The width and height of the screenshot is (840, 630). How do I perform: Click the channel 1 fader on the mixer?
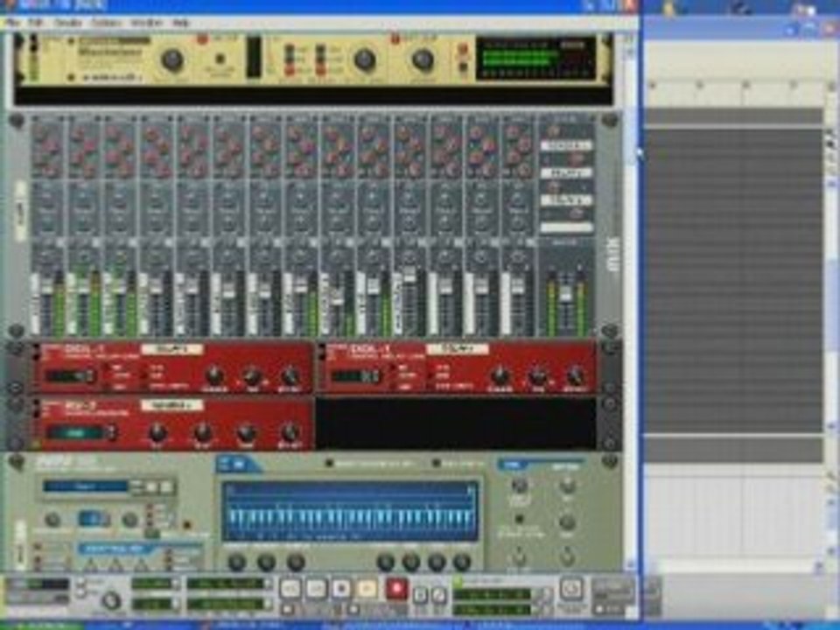[48, 287]
